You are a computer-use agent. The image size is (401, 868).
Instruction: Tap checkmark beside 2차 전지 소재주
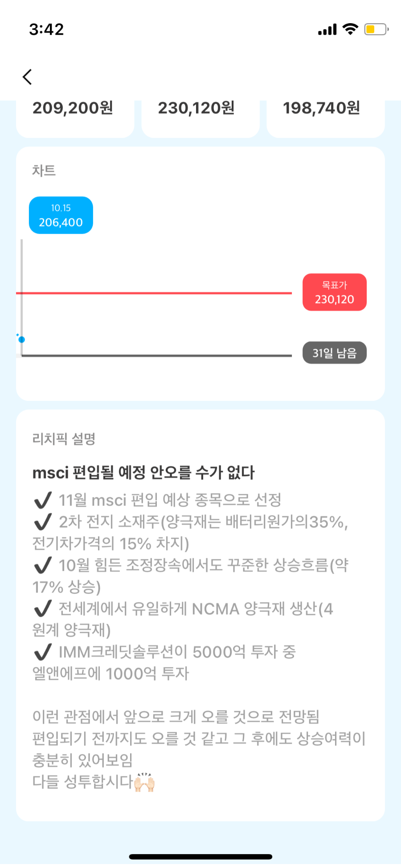[x=43, y=522]
